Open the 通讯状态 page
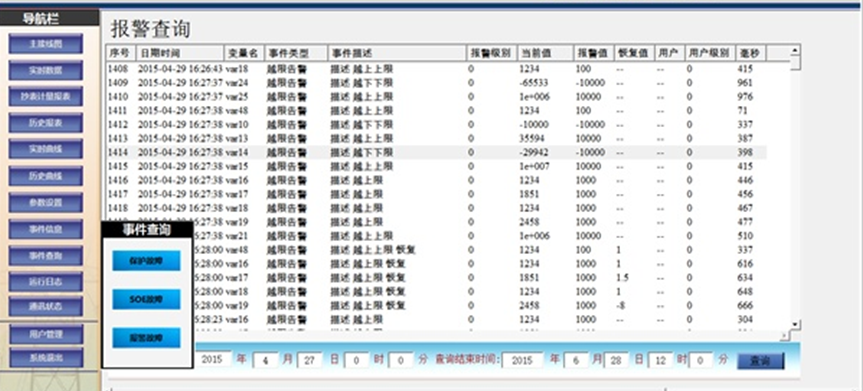 coord(46,306)
